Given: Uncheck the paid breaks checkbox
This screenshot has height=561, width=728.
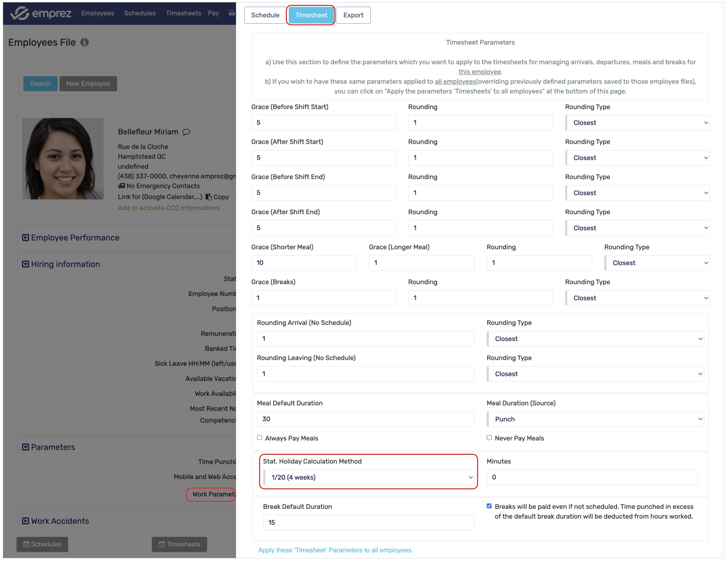Looking at the screenshot, I should (x=489, y=506).
